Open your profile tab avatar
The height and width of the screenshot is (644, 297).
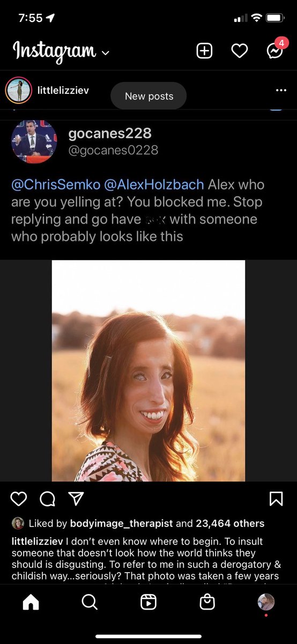pos(266,602)
